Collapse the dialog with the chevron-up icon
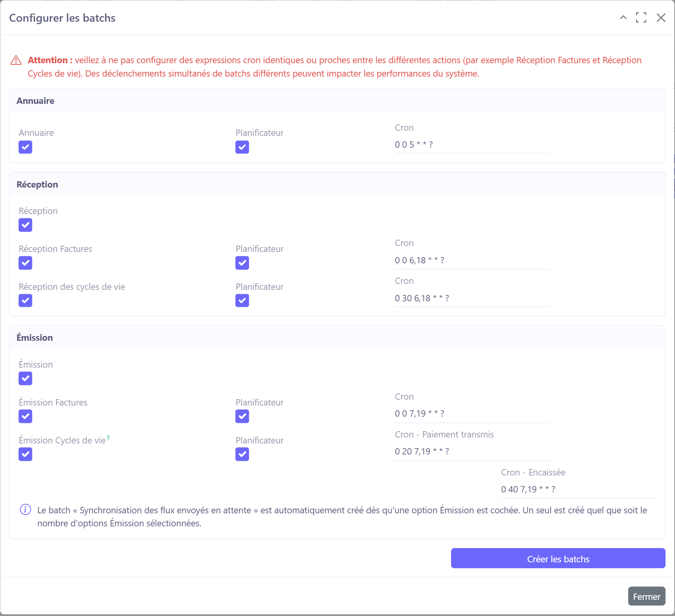 tap(623, 17)
